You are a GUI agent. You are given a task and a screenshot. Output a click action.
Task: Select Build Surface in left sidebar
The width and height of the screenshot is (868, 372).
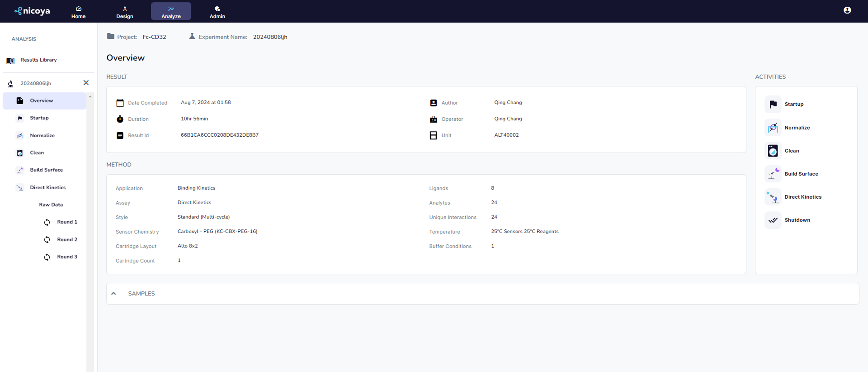46,170
